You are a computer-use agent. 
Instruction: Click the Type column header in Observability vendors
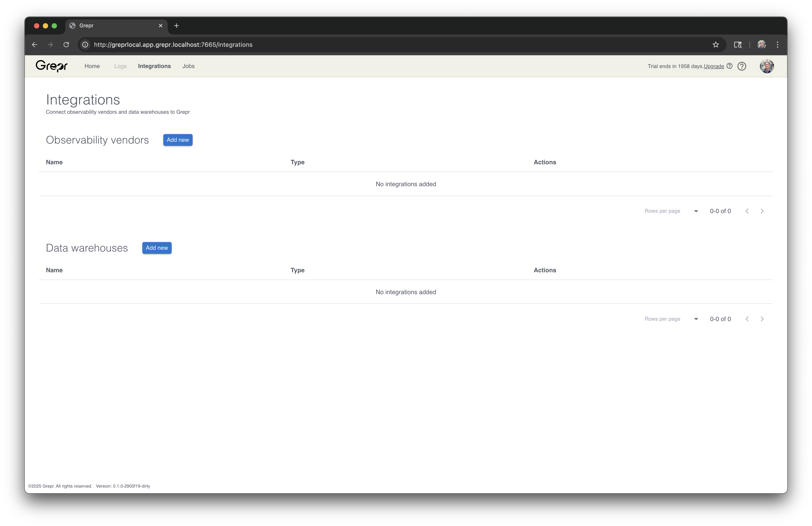297,162
